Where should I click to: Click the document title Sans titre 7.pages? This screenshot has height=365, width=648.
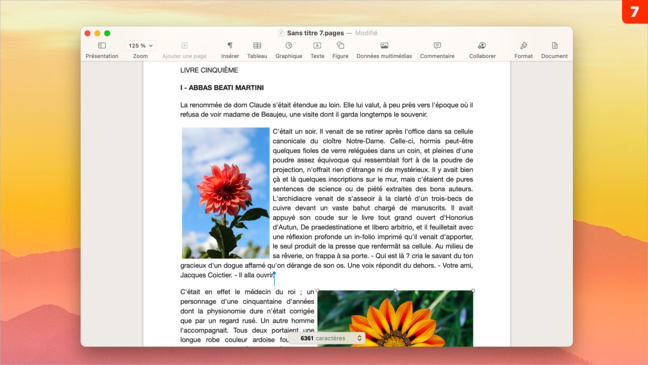(x=315, y=33)
